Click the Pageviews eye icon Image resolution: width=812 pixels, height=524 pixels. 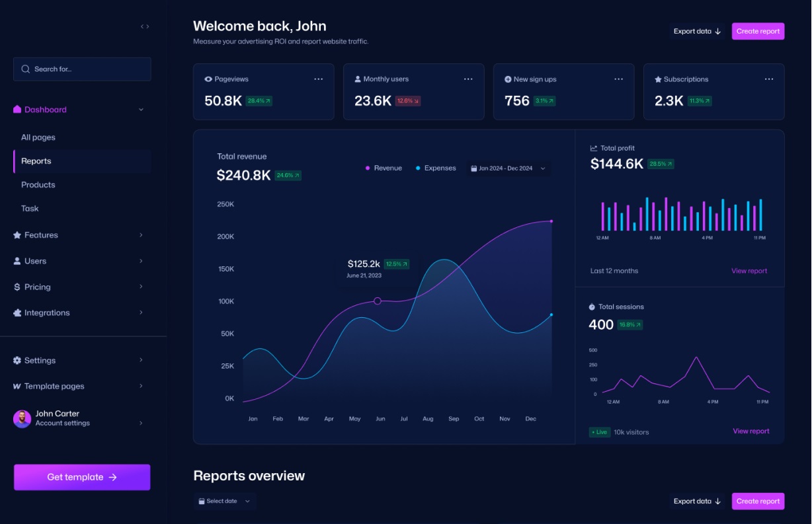click(209, 79)
